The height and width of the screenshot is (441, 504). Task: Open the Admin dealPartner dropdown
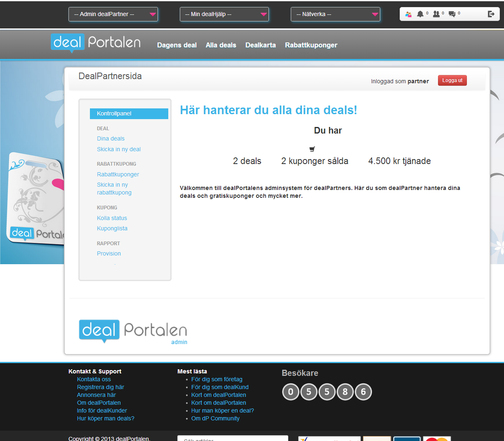click(113, 14)
